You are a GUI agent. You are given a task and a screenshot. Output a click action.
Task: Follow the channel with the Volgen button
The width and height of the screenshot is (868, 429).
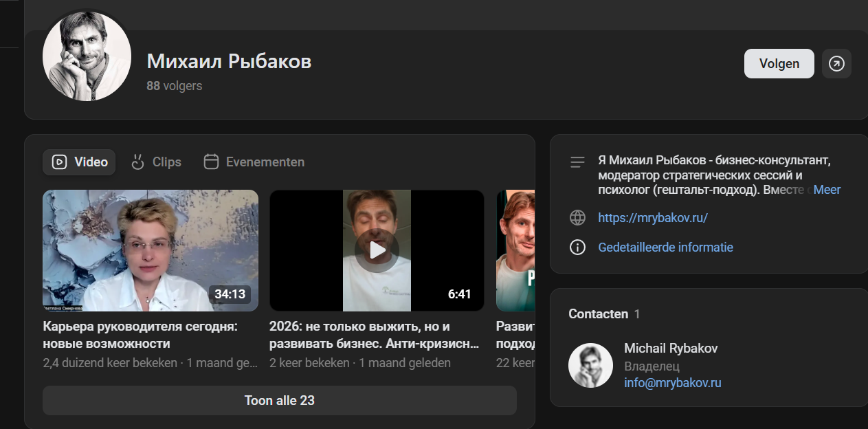click(779, 64)
